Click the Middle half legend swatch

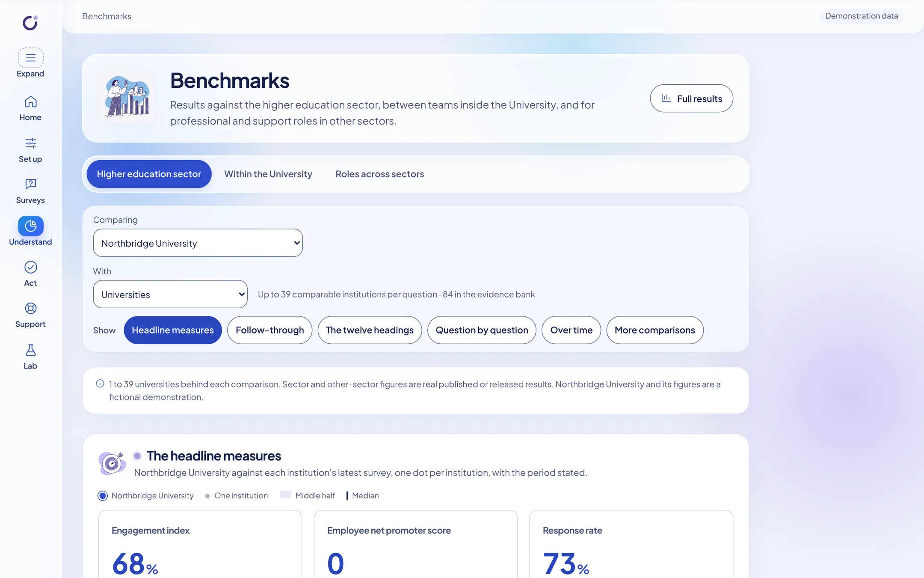pyautogui.click(x=285, y=495)
